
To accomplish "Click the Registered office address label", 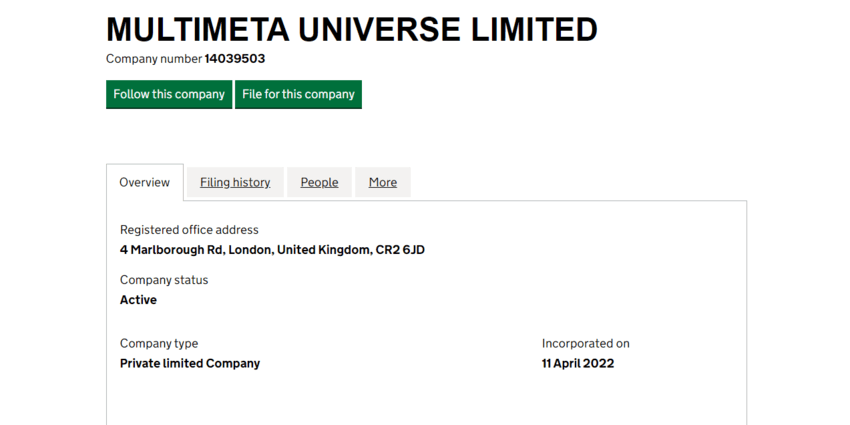I will tap(189, 230).
